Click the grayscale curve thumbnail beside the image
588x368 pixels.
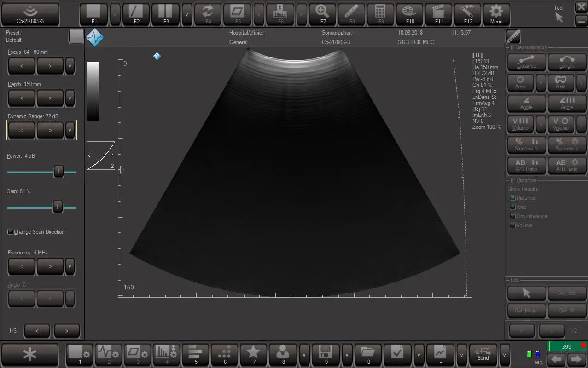click(101, 155)
